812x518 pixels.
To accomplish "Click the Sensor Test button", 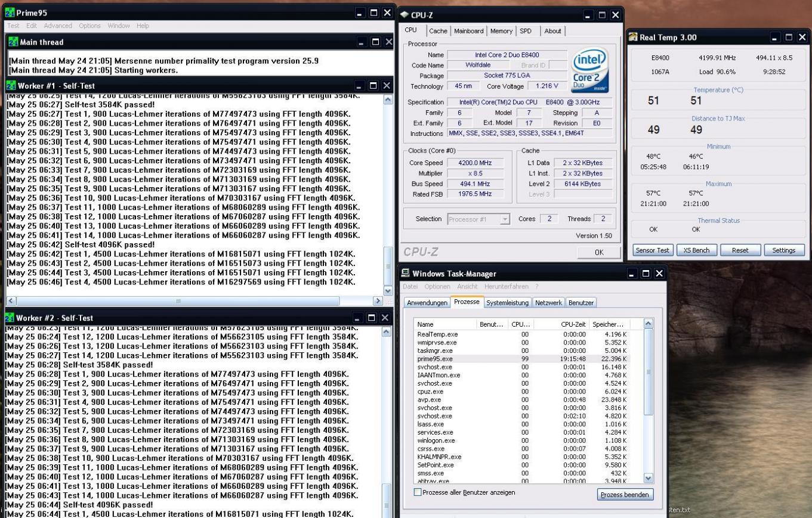I will tap(652, 250).
